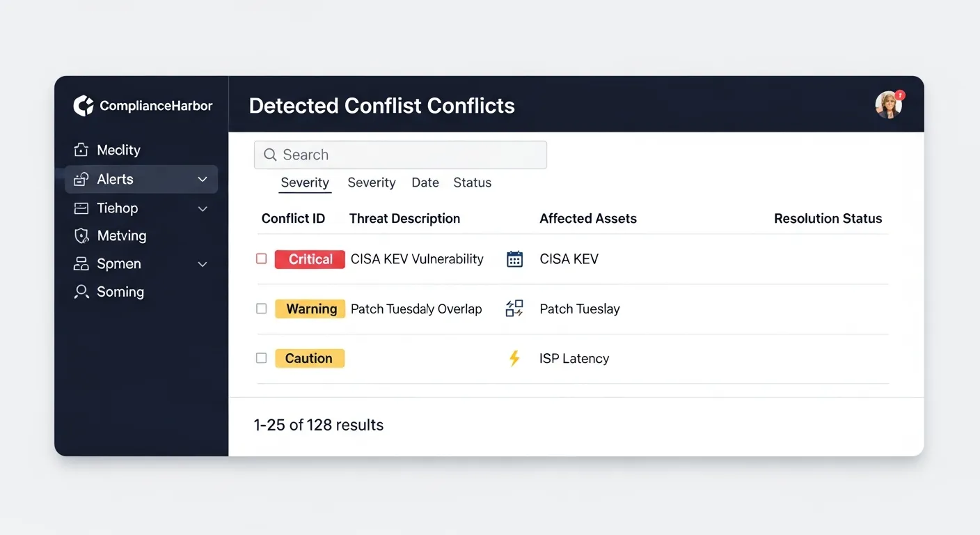Select the Soming person icon

click(x=81, y=292)
